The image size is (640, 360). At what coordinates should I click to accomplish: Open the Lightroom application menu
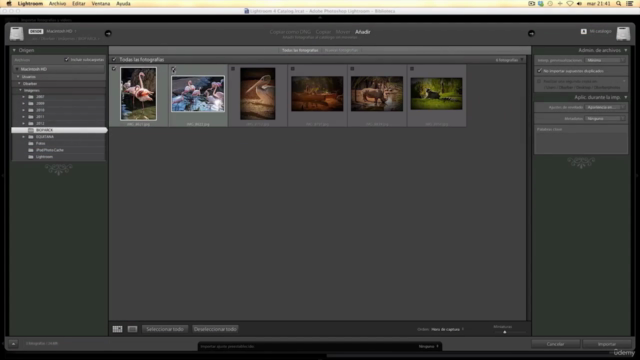click(x=30, y=4)
